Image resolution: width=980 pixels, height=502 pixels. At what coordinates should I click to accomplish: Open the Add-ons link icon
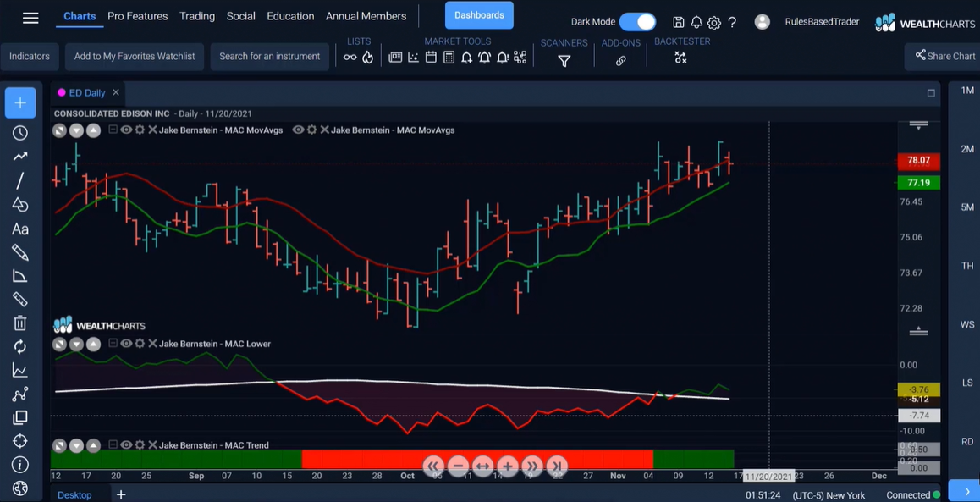[620, 61]
